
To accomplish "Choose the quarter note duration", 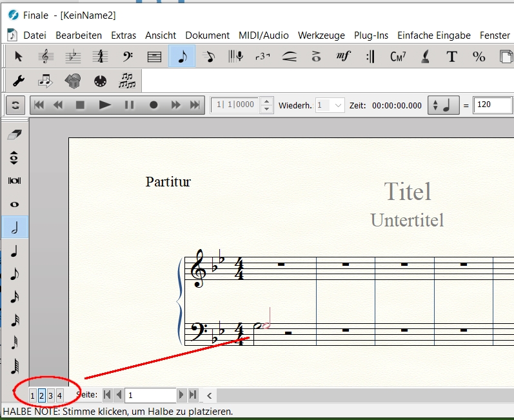I will pyautogui.click(x=14, y=251).
